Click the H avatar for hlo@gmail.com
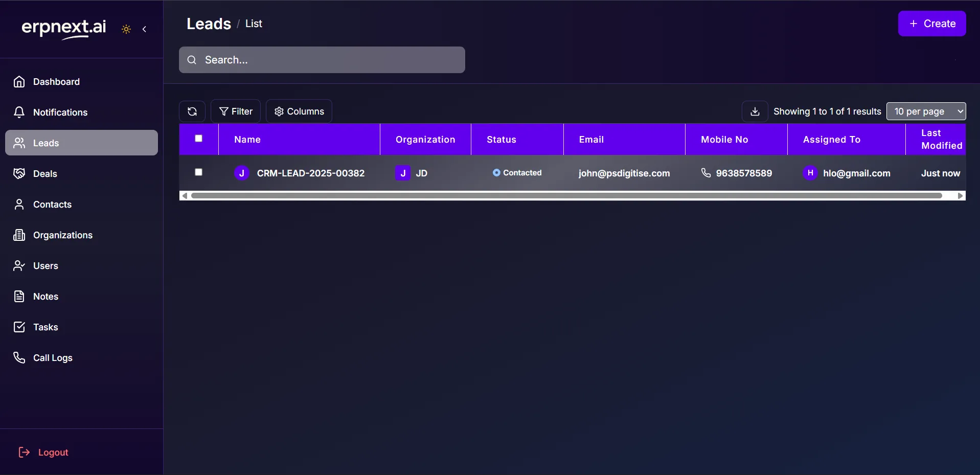Screen dimensions: 980x475 [810, 173]
